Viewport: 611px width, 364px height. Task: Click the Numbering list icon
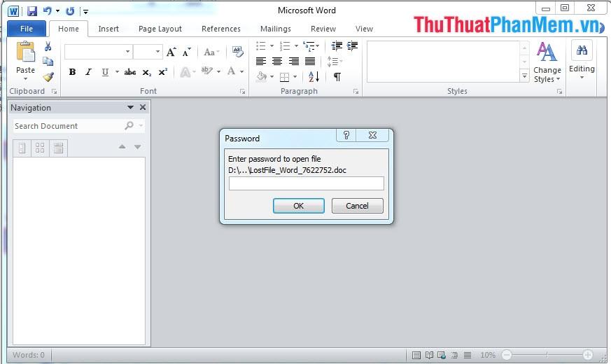(x=285, y=46)
